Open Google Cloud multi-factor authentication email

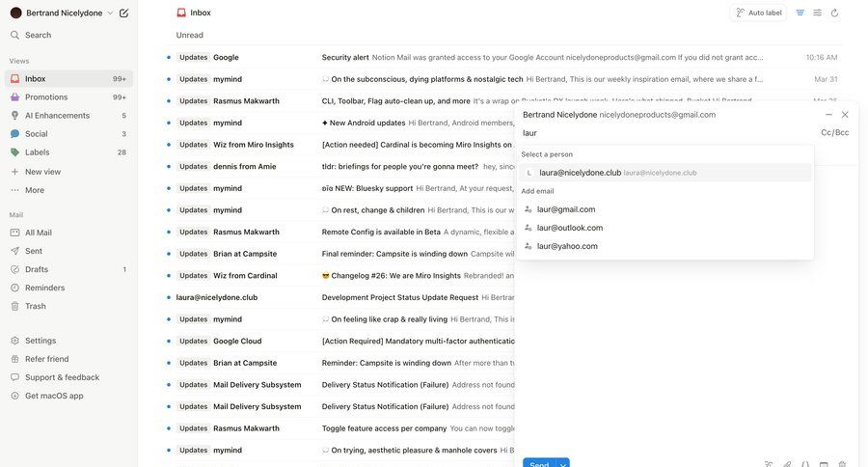(339, 342)
